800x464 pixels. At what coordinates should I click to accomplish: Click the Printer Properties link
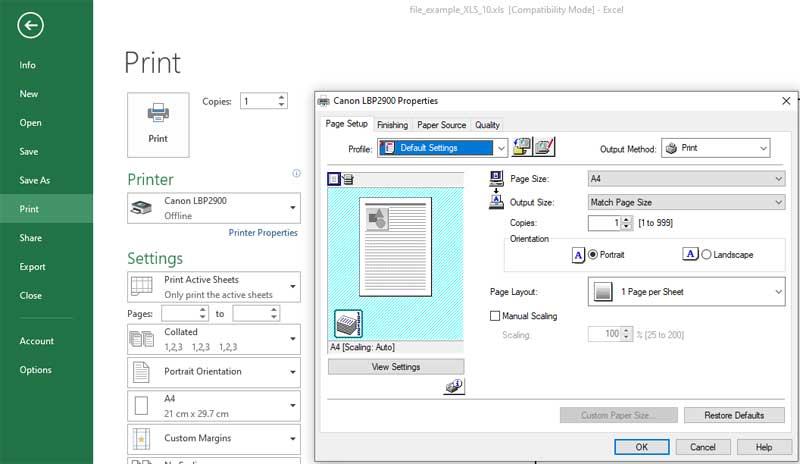263,233
